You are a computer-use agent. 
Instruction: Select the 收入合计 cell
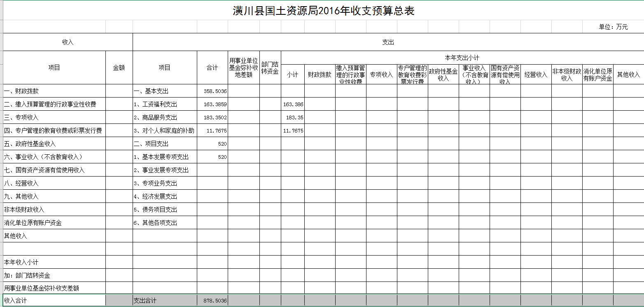[54, 301]
